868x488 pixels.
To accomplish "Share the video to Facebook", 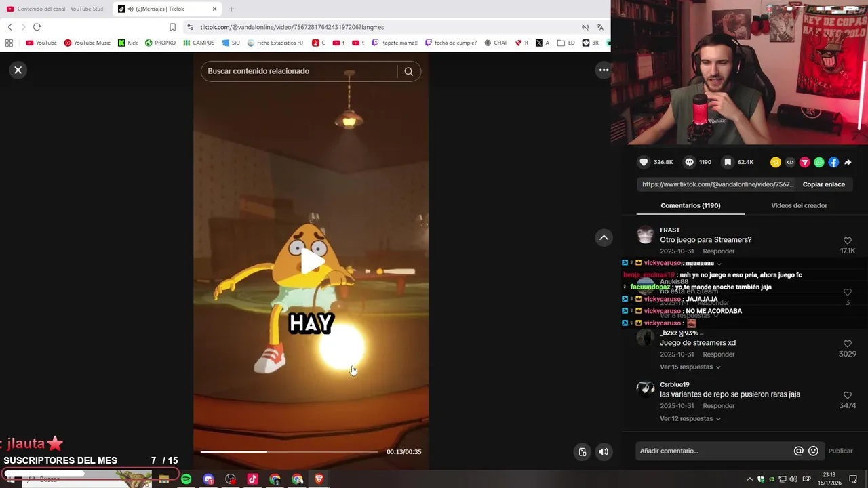I will [833, 162].
